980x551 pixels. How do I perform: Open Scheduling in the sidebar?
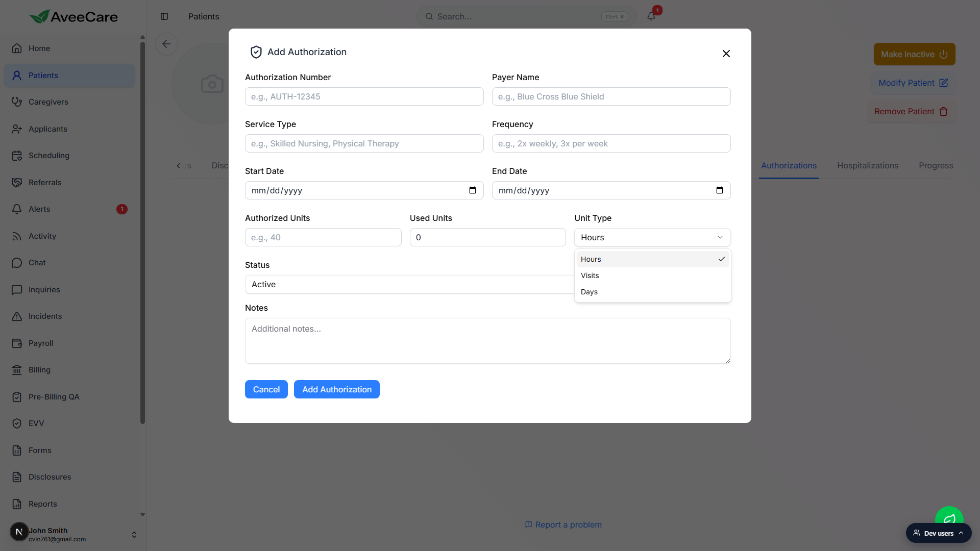[69, 156]
